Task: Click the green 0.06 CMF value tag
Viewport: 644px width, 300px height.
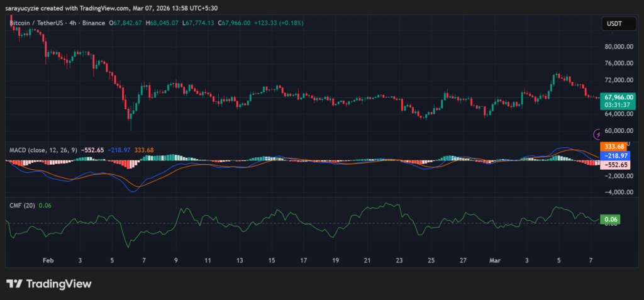Action: coord(611,220)
